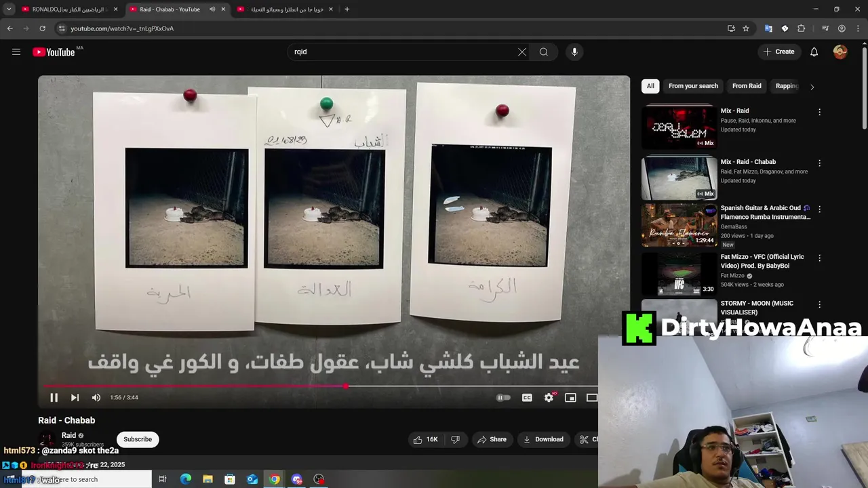Image resolution: width=868 pixels, height=488 pixels.
Task: Open Microsoft Store from taskbar
Action: (x=230, y=479)
